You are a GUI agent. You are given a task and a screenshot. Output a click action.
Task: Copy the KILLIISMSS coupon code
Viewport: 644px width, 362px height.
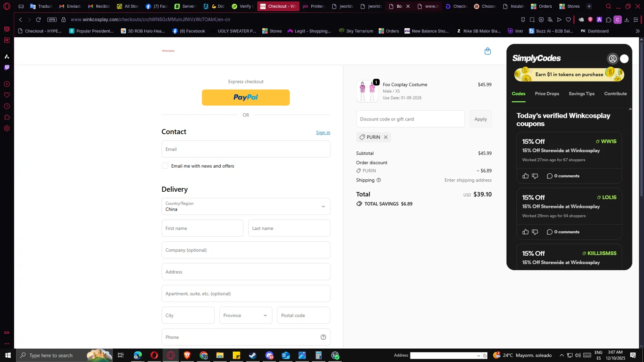[x=599, y=253]
